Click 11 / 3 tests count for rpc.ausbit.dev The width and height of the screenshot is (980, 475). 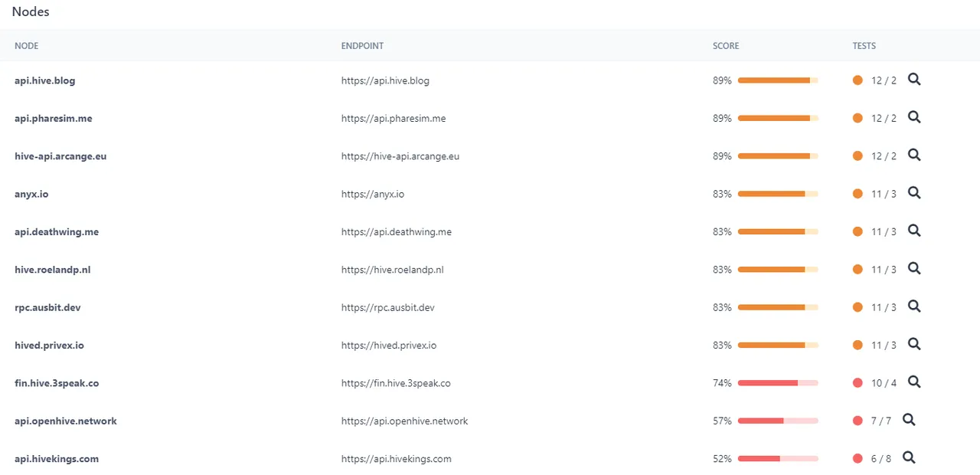click(x=884, y=307)
